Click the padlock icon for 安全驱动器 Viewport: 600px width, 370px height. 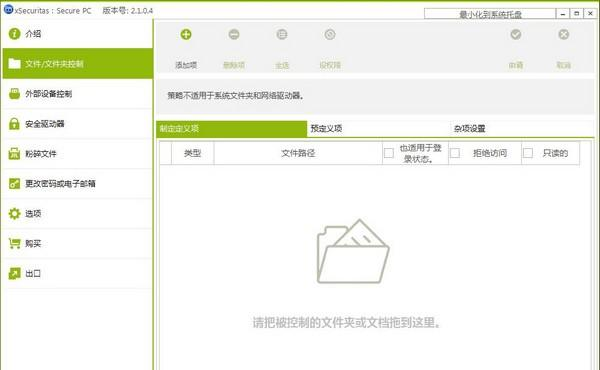tap(14, 124)
